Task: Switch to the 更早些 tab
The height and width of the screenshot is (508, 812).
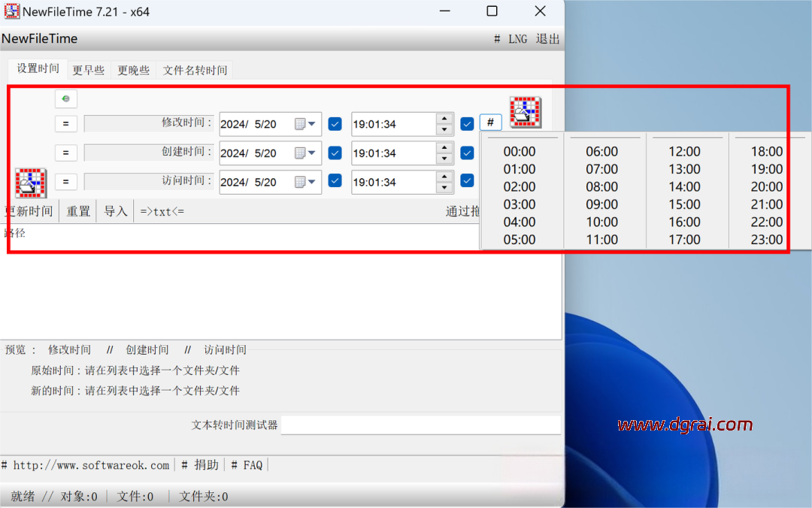Action: [x=88, y=71]
